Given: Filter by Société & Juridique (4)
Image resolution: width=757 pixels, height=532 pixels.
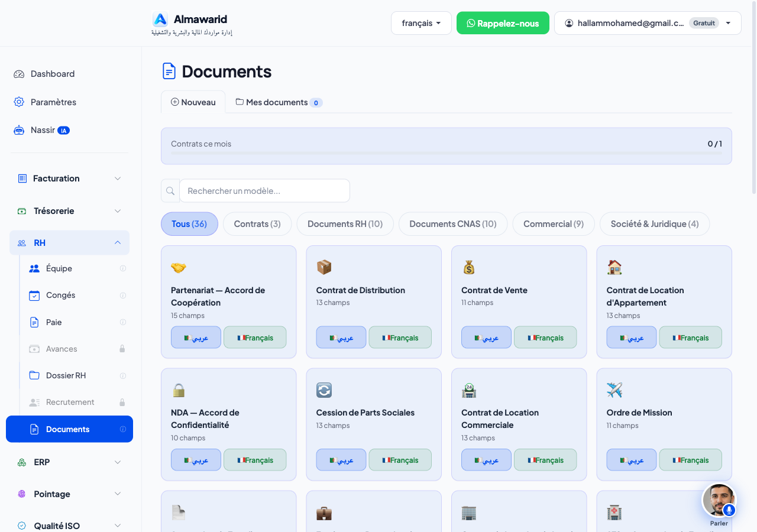Looking at the screenshot, I should click(655, 224).
